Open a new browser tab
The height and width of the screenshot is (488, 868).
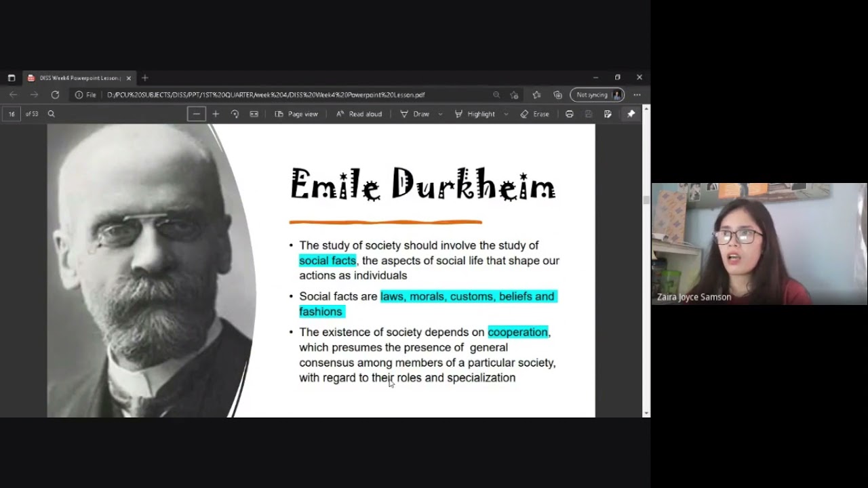pos(145,78)
